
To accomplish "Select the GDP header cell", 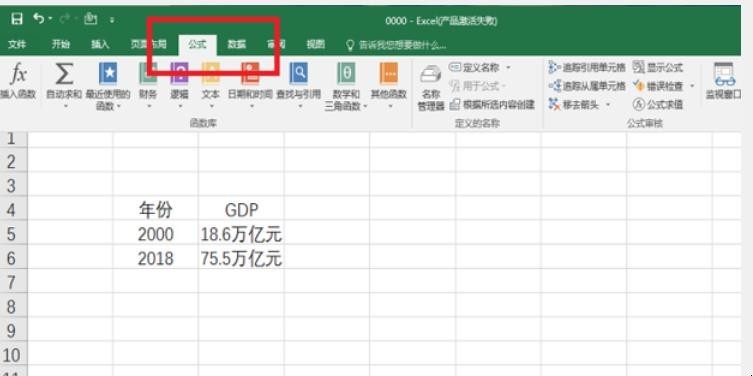I will (241, 208).
